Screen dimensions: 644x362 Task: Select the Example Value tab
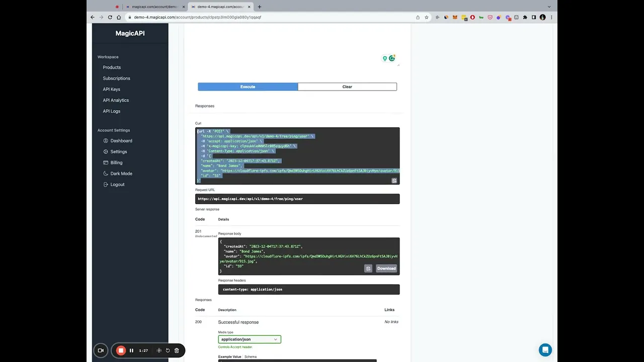pyautogui.click(x=230, y=357)
